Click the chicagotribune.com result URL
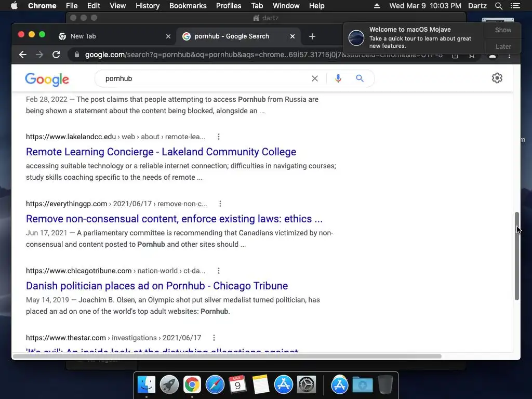532x399 pixels. pyautogui.click(x=116, y=271)
